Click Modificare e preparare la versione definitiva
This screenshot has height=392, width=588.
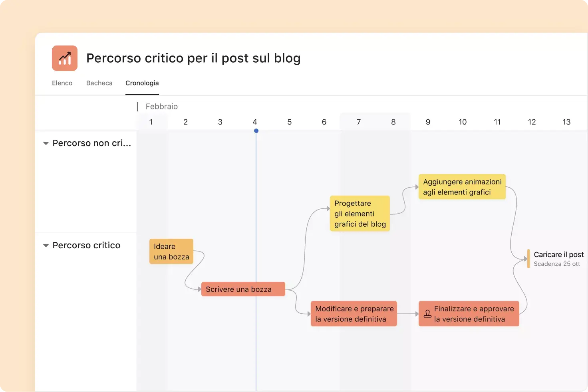click(x=354, y=314)
